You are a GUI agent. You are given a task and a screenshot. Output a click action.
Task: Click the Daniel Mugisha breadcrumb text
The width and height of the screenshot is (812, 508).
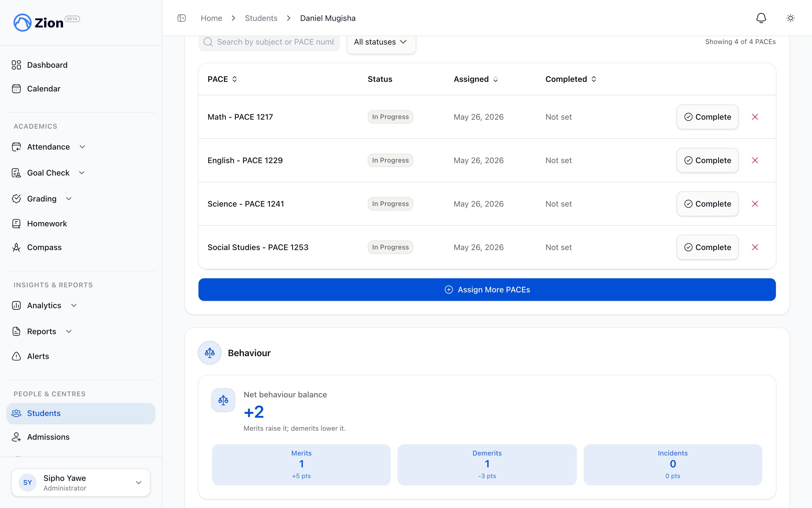pyautogui.click(x=328, y=18)
